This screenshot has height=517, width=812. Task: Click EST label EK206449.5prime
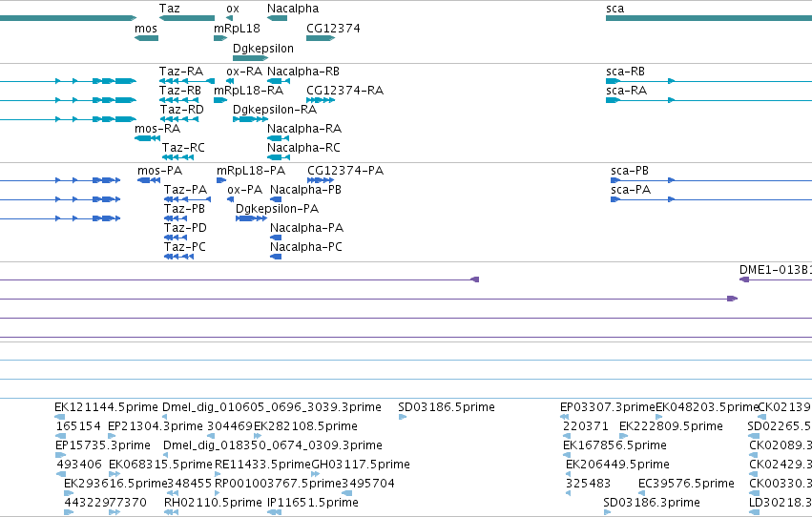point(617,465)
